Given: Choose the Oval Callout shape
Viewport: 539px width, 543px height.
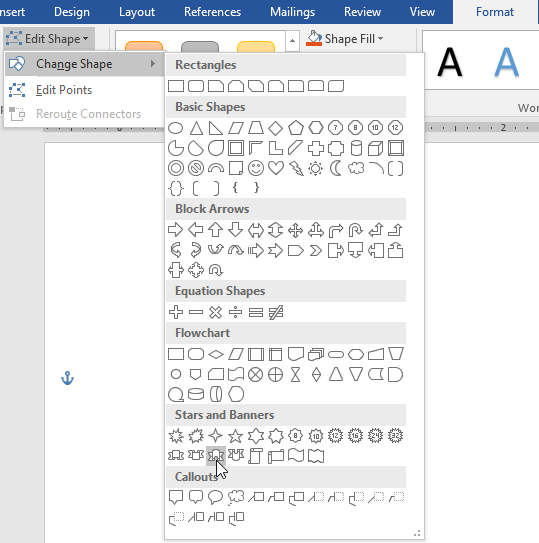Looking at the screenshot, I should [215, 497].
